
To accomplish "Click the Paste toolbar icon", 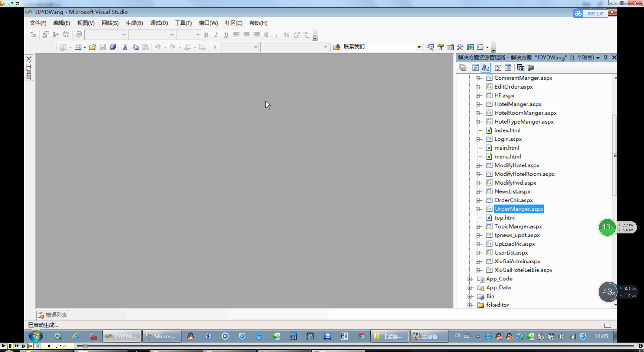I will [x=145, y=47].
